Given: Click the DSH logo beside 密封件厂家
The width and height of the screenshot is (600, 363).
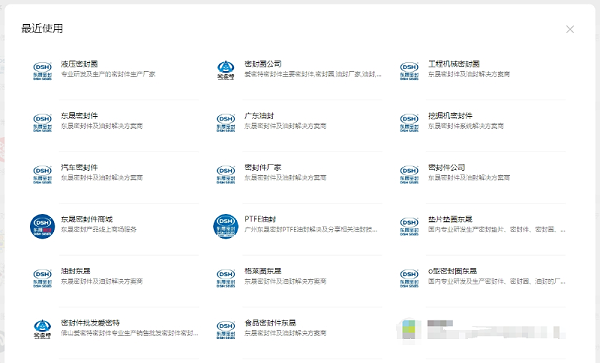Looking at the screenshot, I should coord(226,175).
